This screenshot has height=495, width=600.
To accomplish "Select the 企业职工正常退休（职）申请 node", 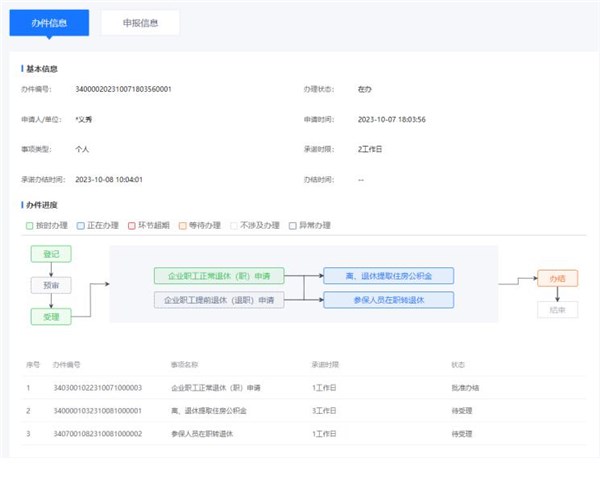I will click(219, 276).
